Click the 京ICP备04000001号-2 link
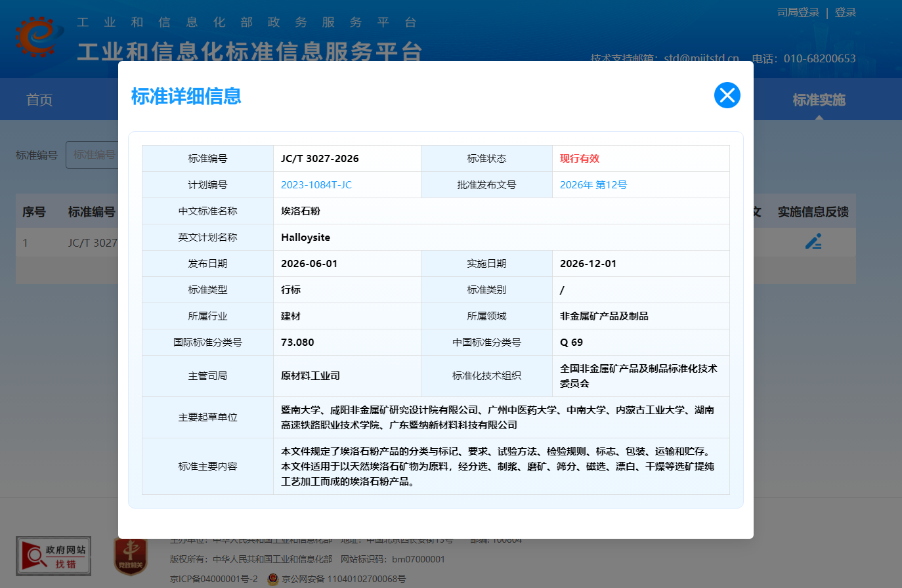The width and height of the screenshot is (902, 588). (214, 579)
